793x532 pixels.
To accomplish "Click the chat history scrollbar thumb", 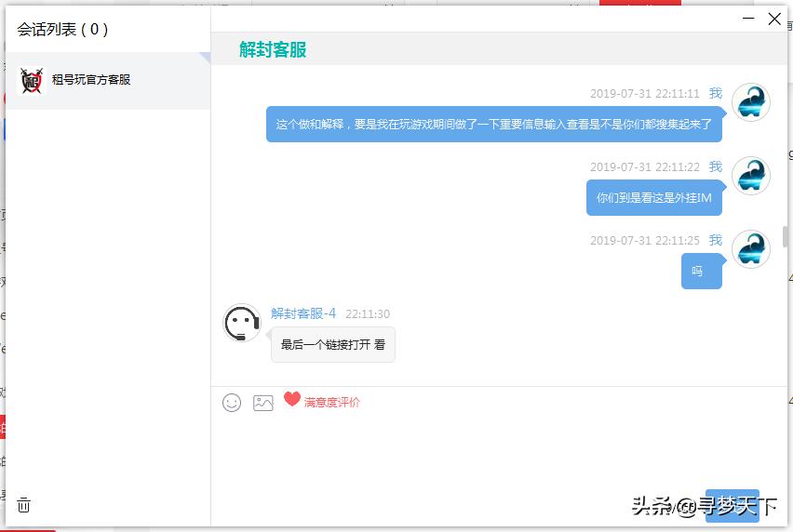I will point(785,236).
